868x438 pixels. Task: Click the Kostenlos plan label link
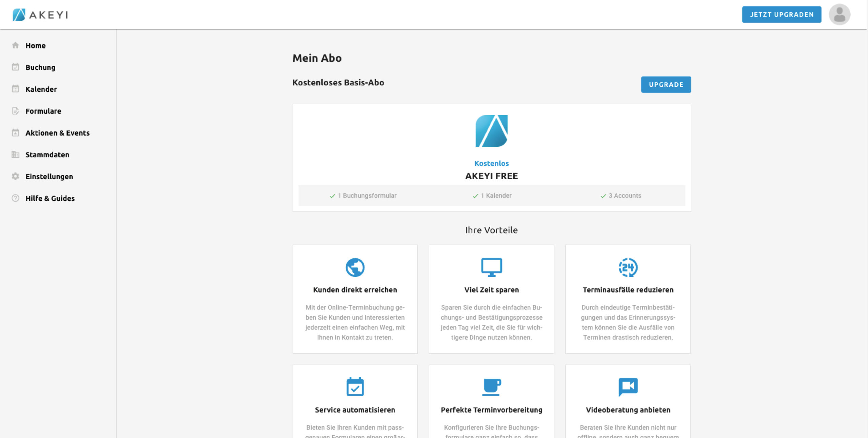tap(491, 163)
